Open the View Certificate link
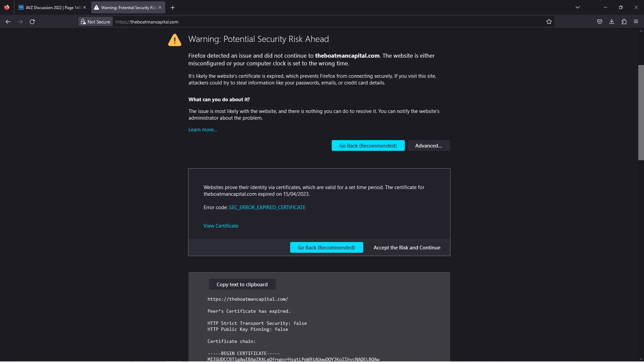 pyautogui.click(x=221, y=226)
